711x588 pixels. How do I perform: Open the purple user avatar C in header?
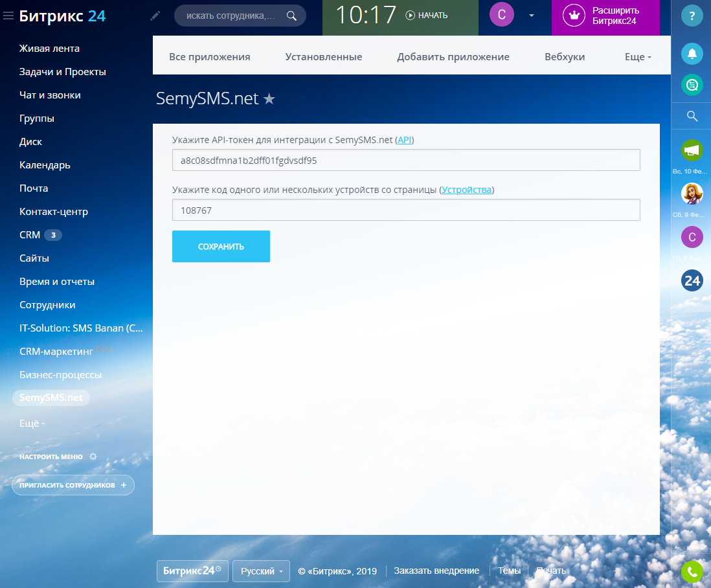501,14
